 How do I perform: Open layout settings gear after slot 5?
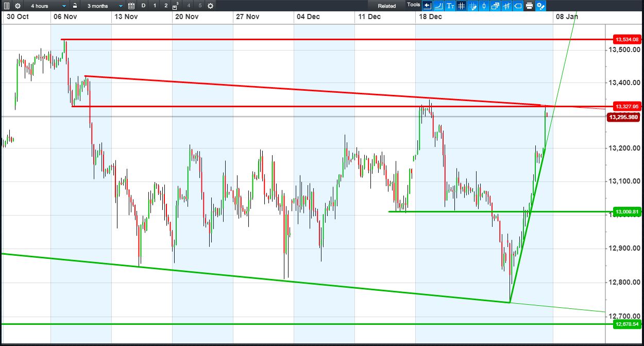(210, 6)
